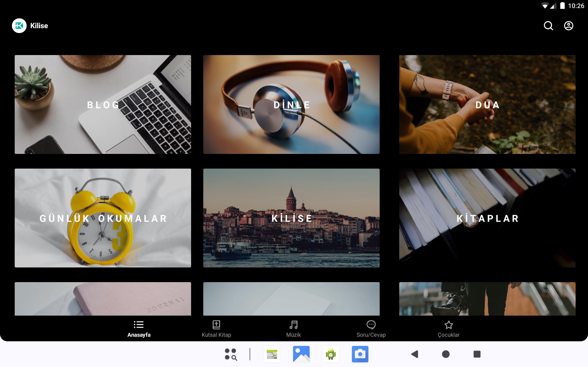Launch the camera app from taskbar

pos(360,354)
